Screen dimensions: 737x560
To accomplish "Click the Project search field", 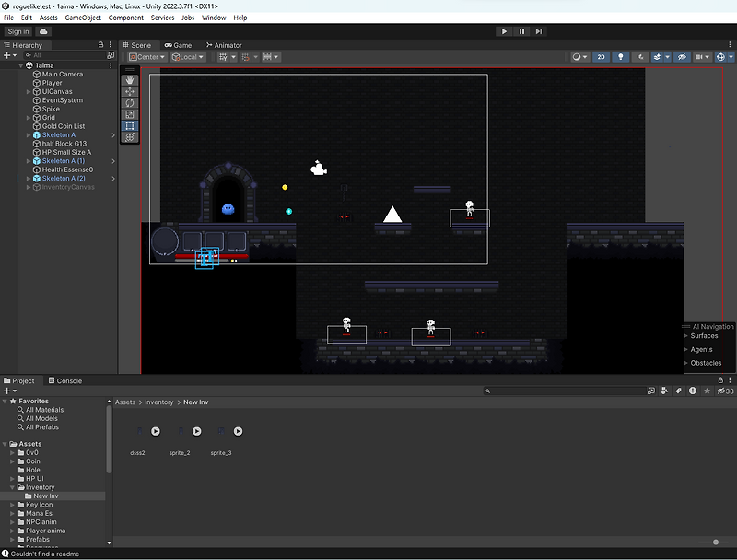I will click(565, 391).
